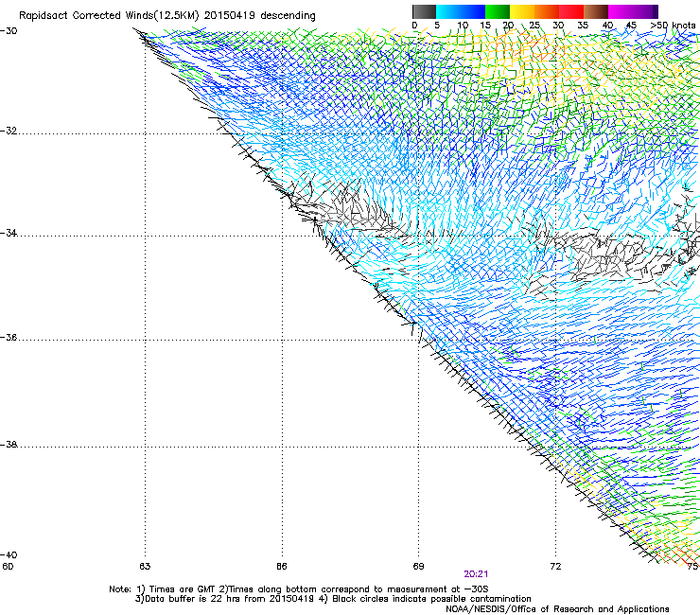This screenshot has height=615, width=700.
Task: Click the brown 35-40 knots legend color
Action: pyautogui.click(x=596, y=11)
